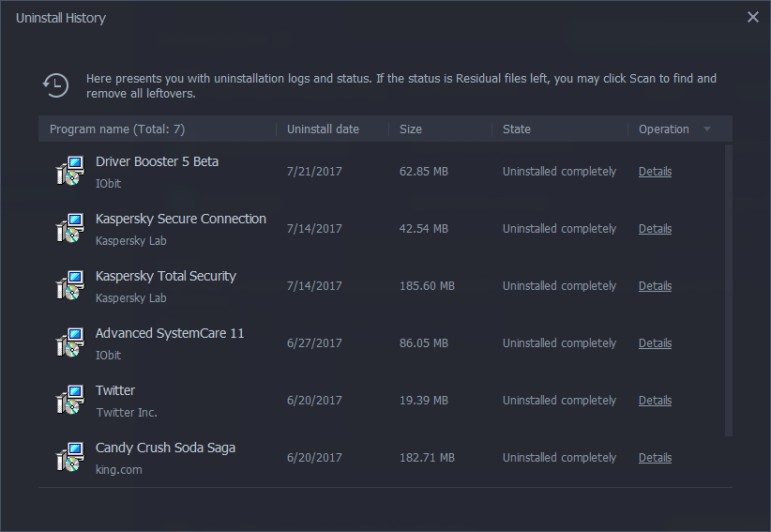This screenshot has width=771, height=532.
Task: Click the Twitter program installer icon
Action: [69, 400]
